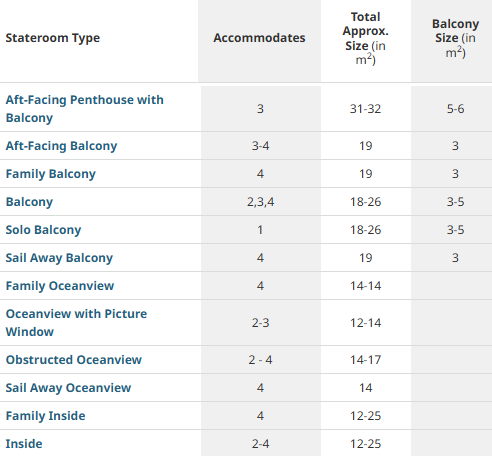Image resolution: width=492 pixels, height=456 pixels.
Task: Open the Family Inside stateroom link
Action: 46,416
